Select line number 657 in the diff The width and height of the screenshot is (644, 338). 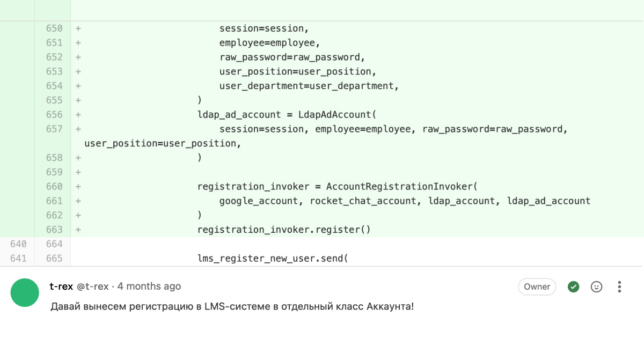[54, 129]
